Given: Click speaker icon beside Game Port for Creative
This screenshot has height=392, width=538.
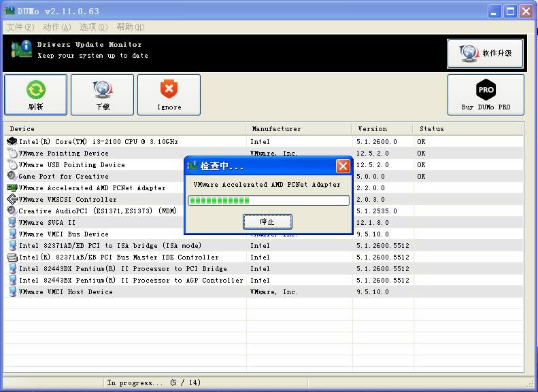Looking at the screenshot, I should [x=12, y=176].
